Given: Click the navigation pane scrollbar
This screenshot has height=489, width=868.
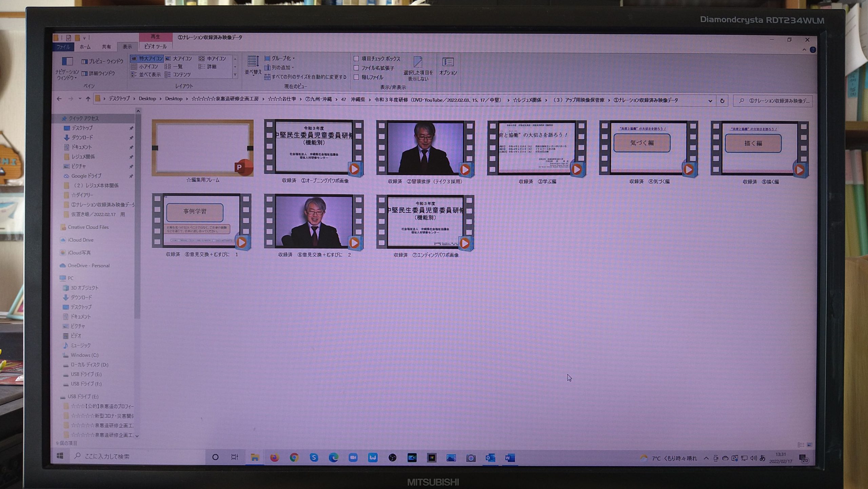Looking at the screenshot, I should point(138,217).
